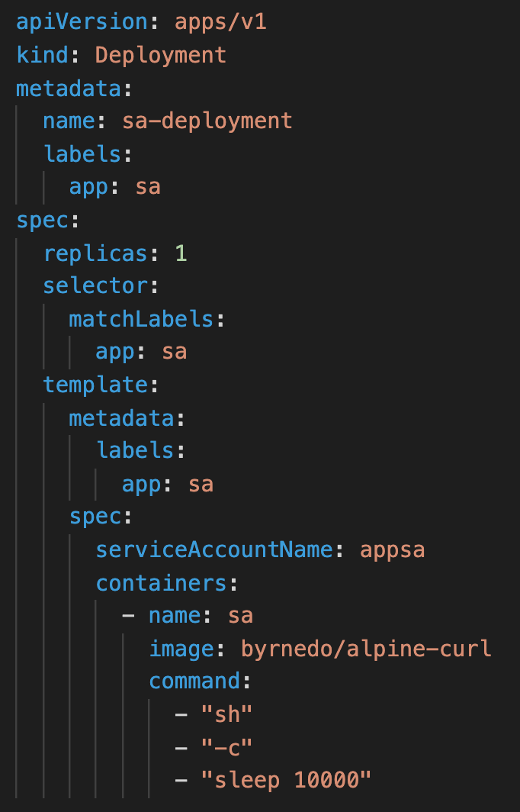Click the replicas key
520x812 pixels.
(95, 253)
